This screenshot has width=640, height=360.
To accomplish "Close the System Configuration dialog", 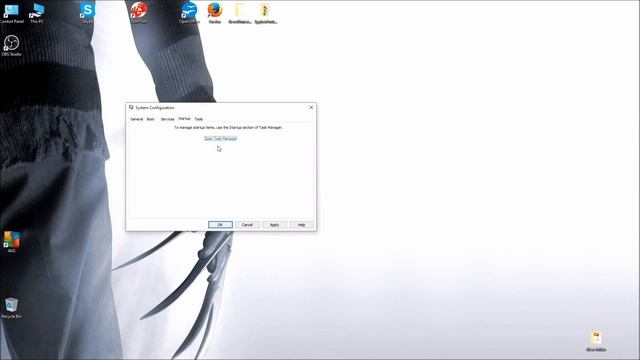I will (x=311, y=107).
